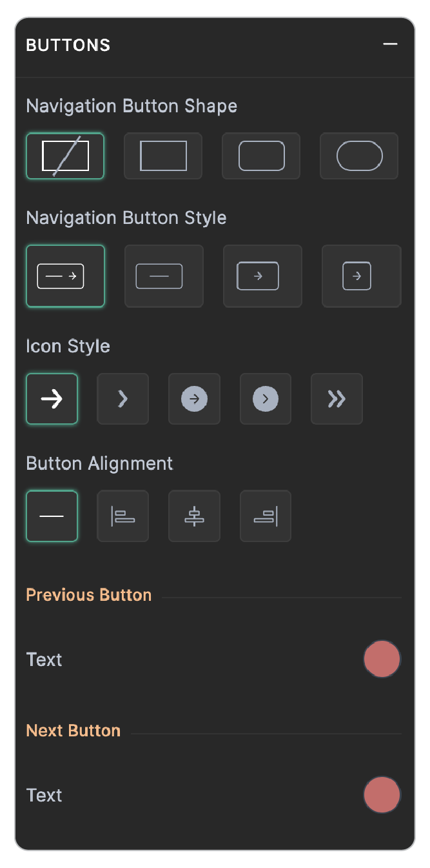Pick the pill-shaped navigation button shape

(x=358, y=156)
